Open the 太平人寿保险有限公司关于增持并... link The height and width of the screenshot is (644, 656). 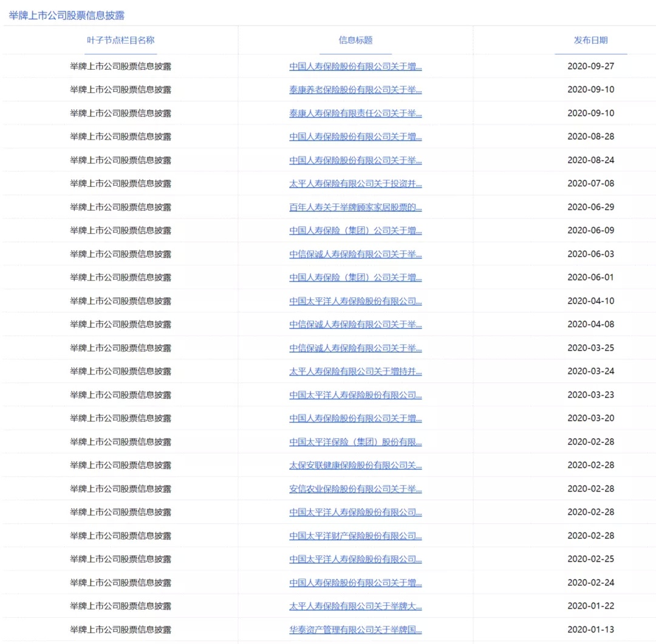point(355,371)
